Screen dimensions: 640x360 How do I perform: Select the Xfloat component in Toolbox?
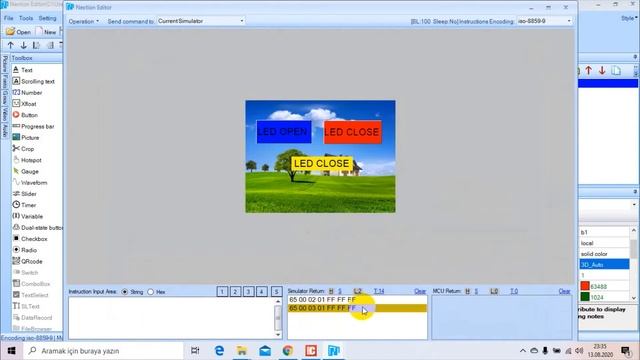pyautogui.click(x=24, y=104)
